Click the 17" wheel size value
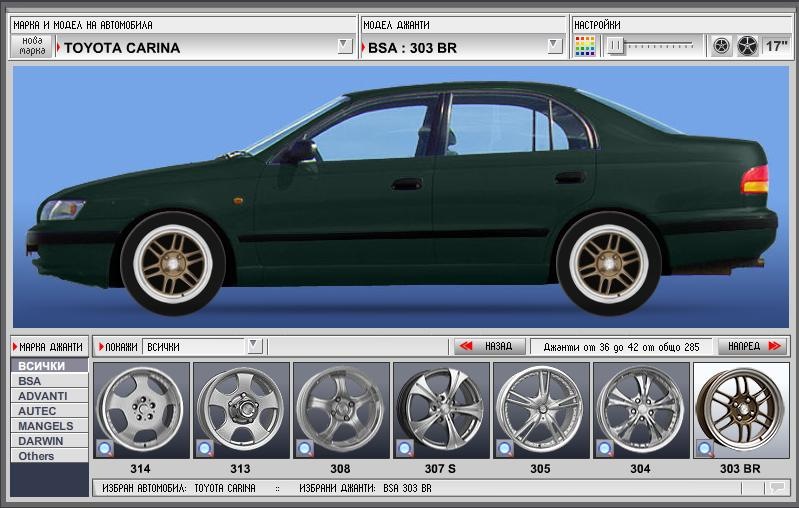This screenshot has width=799, height=508. (776, 46)
